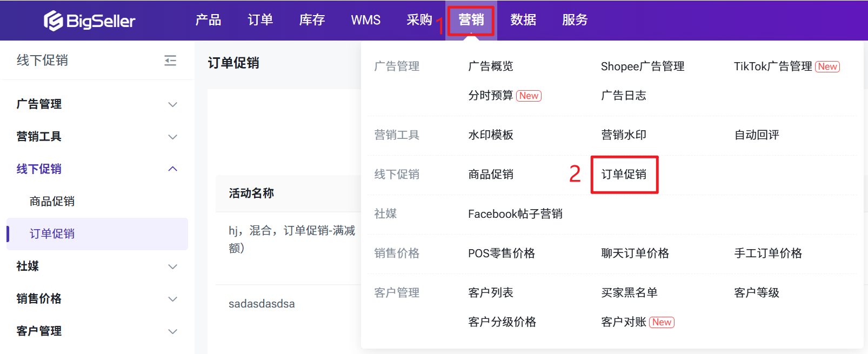Screen dimensions: 868x354
Task: Expand the 营销工具 sidebar section
Action: (172, 137)
